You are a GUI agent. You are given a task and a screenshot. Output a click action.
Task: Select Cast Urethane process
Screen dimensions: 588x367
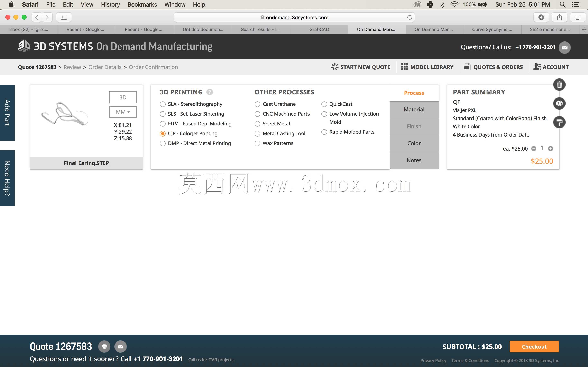click(x=257, y=104)
